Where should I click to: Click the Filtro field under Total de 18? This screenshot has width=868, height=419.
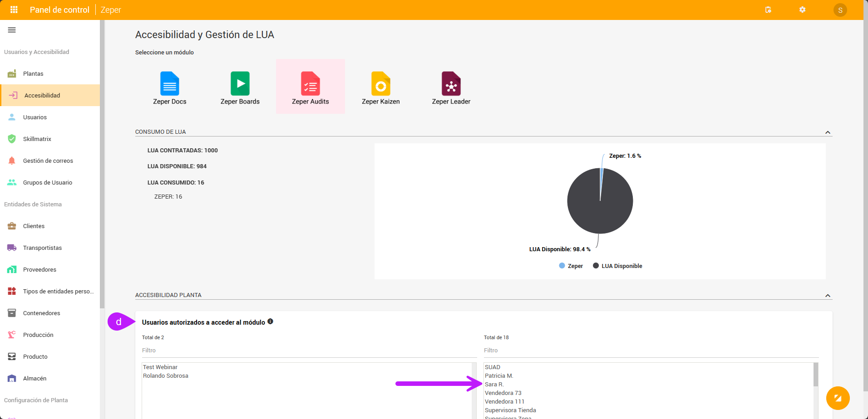click(651, 351)
